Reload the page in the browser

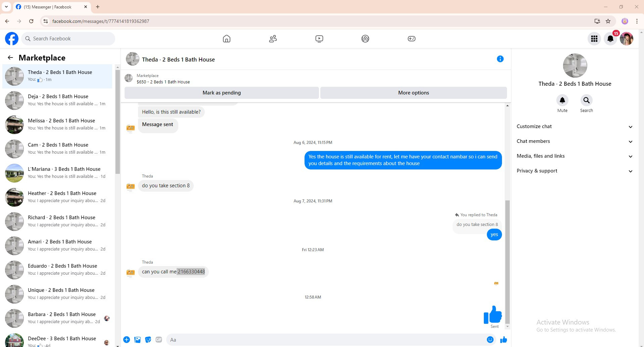[x=31, y=21]
